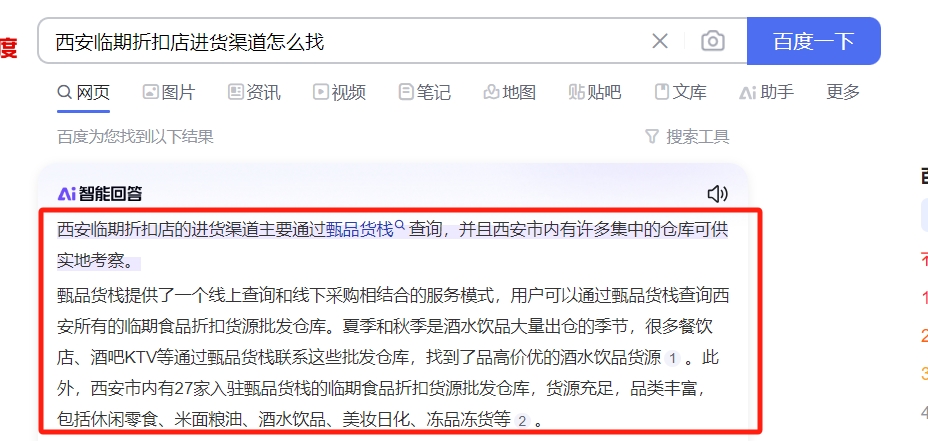Open the Ai 助手 tab
Image resolution: width=928 pixels, height=441 pixels.
(766, 92)
